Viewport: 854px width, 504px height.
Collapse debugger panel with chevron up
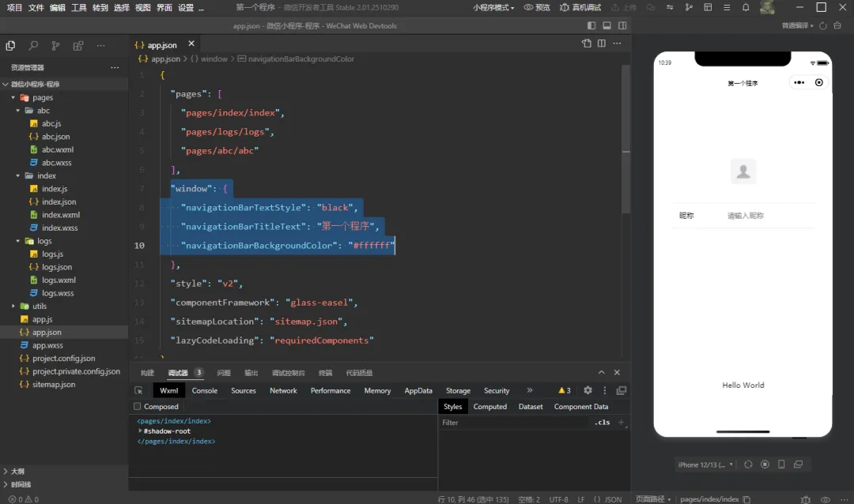click(601, 372)
